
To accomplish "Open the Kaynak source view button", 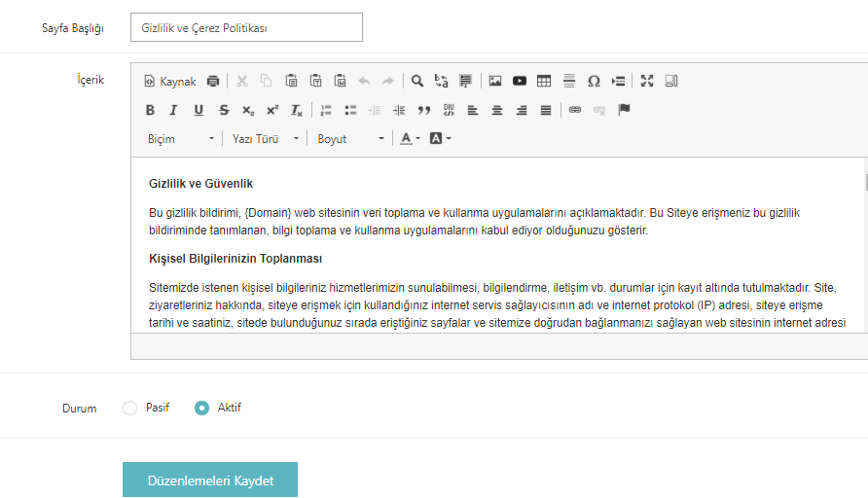I will (x=170, y=82).
